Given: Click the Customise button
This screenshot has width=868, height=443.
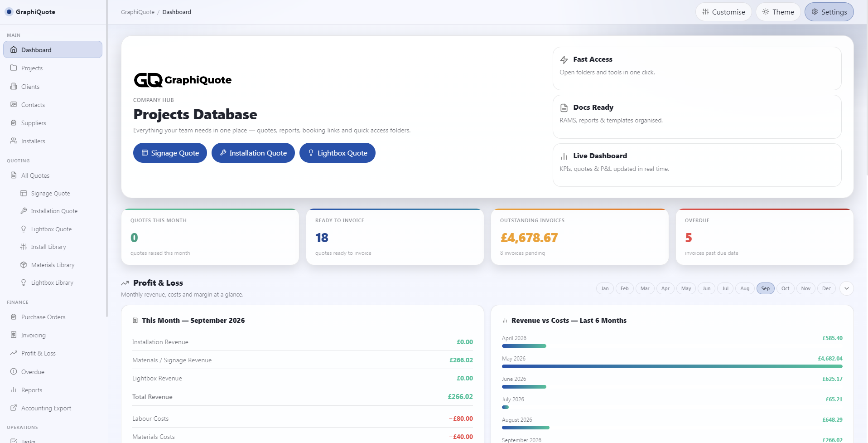Looking at the screenshot, I should pyautogui.click(x=723, y=12).
